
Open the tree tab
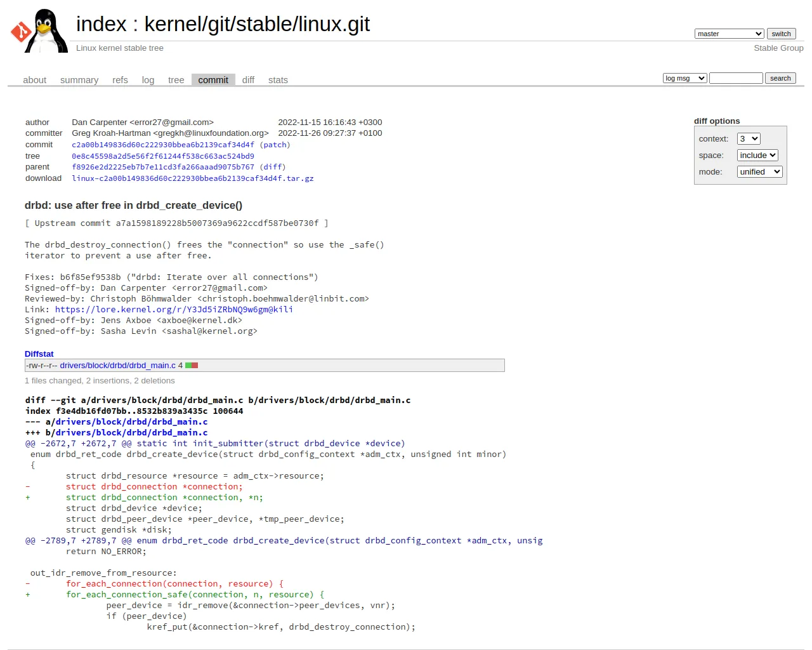tap(176, 80)
